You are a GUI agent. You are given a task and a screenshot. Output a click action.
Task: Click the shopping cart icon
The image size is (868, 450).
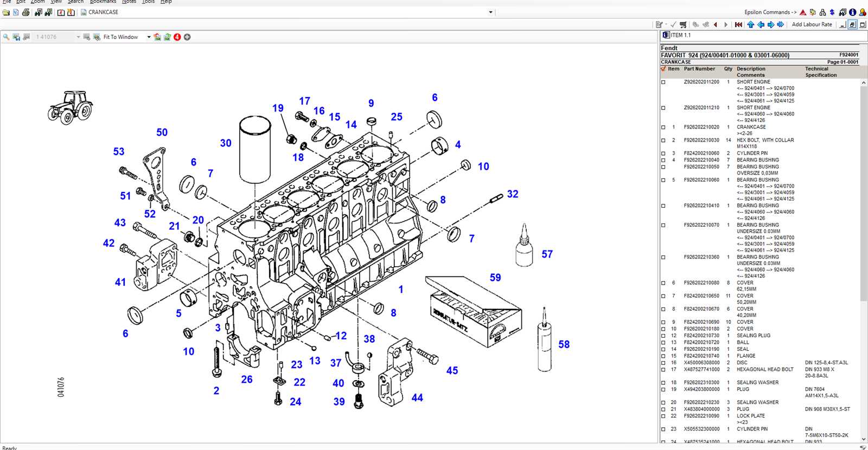coord(683,24)
